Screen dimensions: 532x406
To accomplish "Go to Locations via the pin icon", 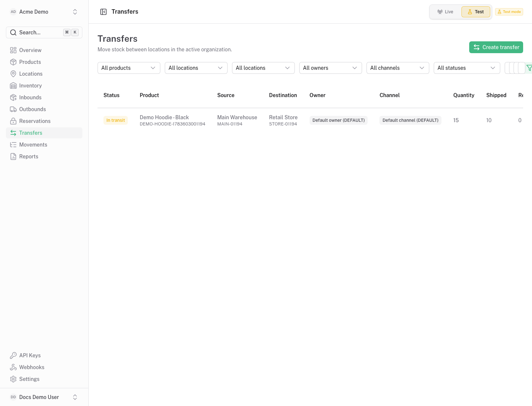I will point(13,74).
